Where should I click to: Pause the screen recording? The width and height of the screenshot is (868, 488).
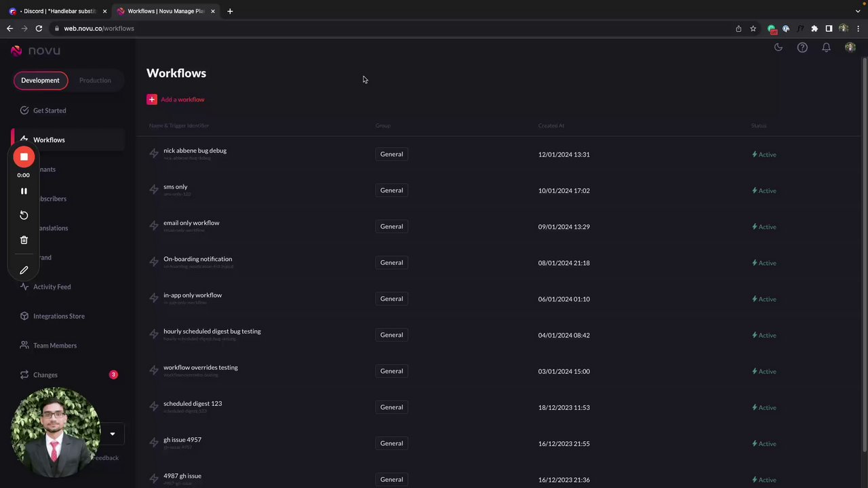24,191
